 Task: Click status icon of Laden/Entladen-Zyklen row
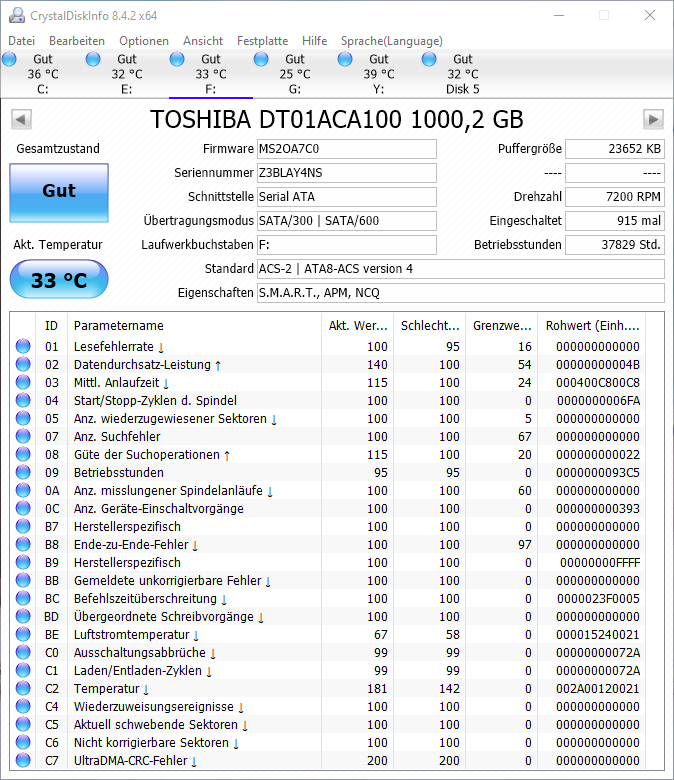(23, 670)
